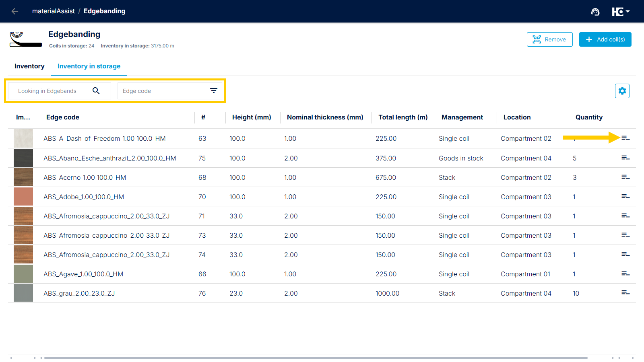The image size is (644, 362).
Task: Click the search magnifier icon
Action: (96, 91)
